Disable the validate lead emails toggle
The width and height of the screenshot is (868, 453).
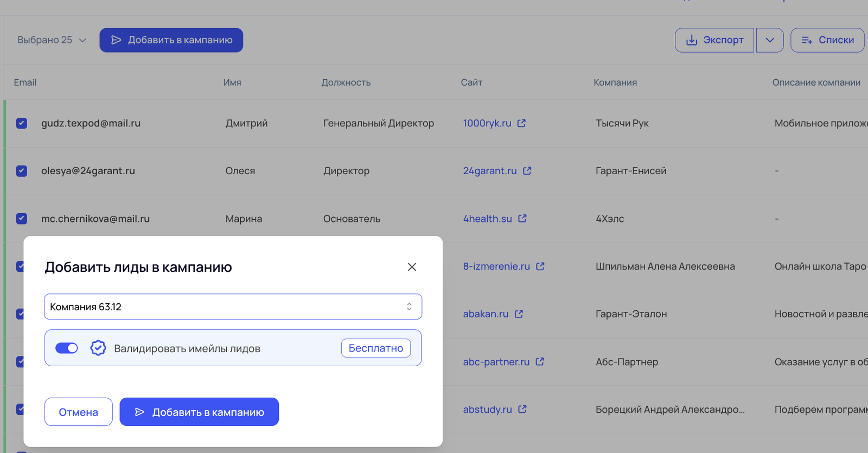pyautogui.click(x=67, y=348)
